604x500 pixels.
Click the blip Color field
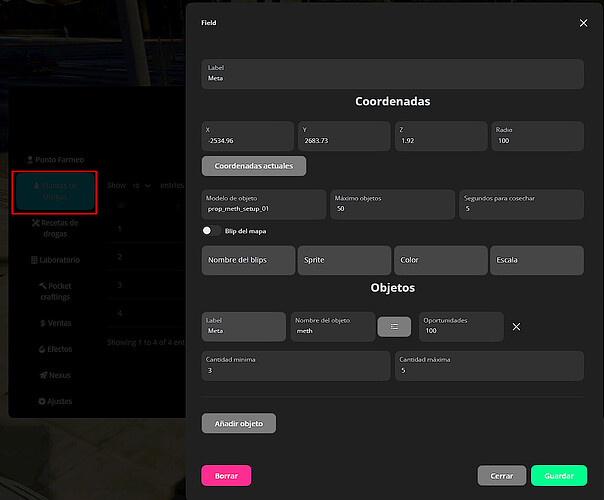point(441,260)
